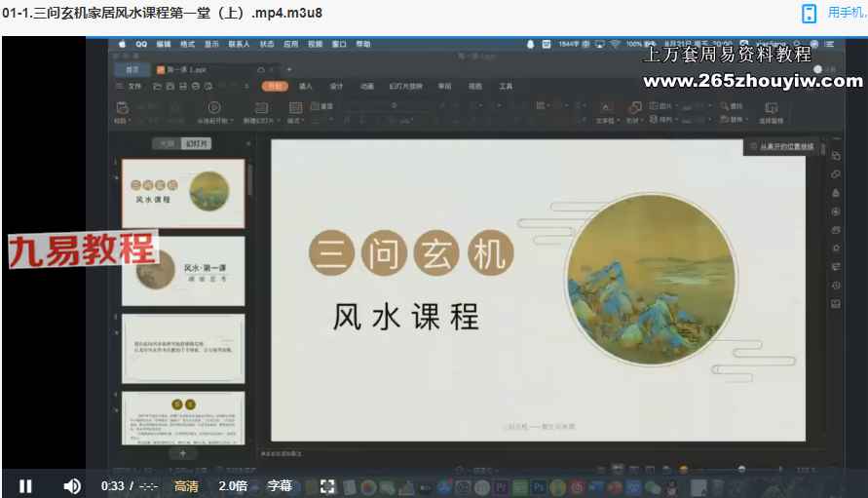Select the 风水课程 subtitle text
This screenshot has height=498, width=868.
(406, 317)
